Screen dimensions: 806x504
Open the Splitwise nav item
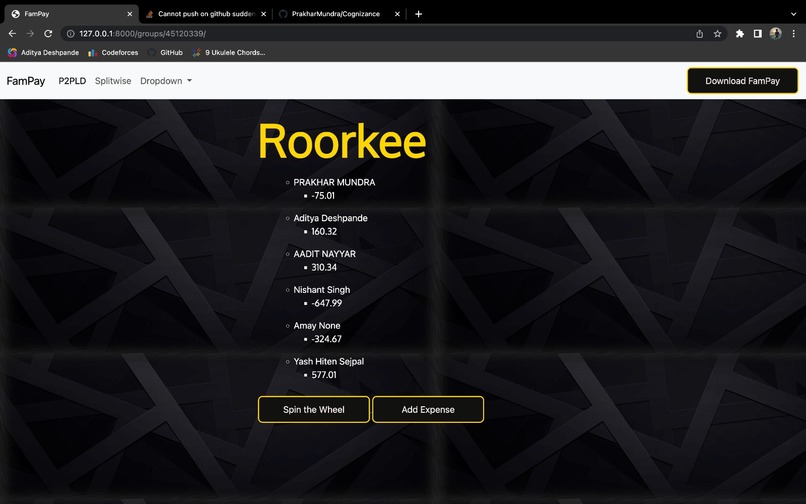[113, 81]
